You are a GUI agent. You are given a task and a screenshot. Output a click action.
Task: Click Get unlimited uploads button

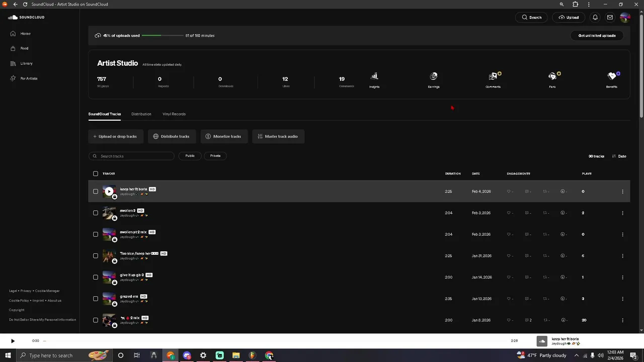tap(597, 36)
